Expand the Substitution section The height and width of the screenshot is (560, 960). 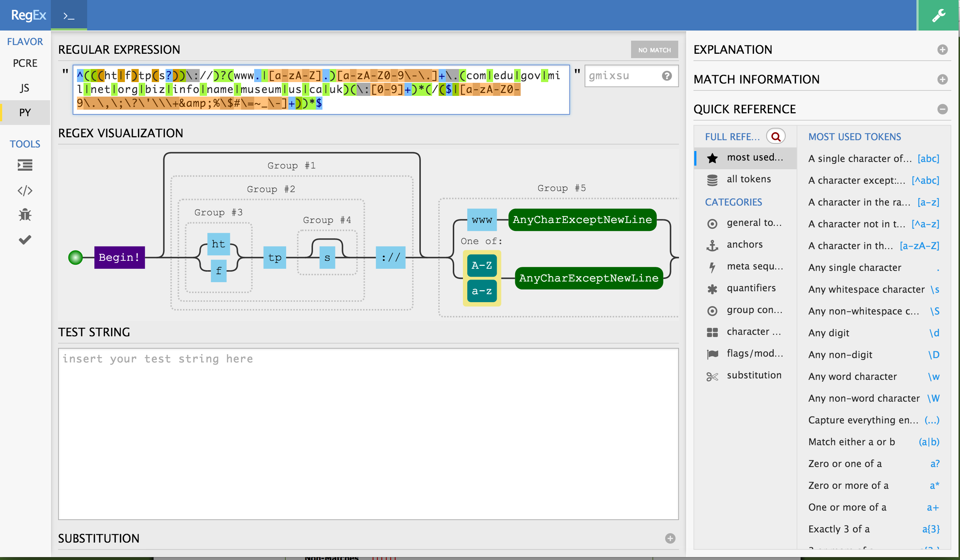point(670,538)
